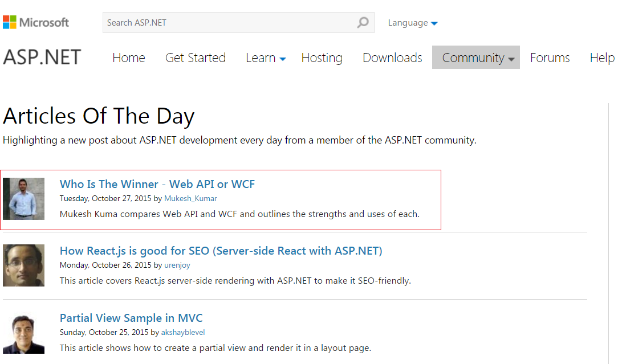This screenshot has height=364, width=618.
Task: Open the React.js SEO article link
Action: (221, 251)
